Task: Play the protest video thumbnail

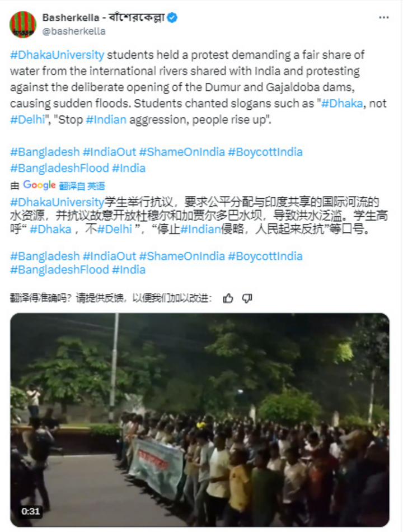Action: pos(200,420)
